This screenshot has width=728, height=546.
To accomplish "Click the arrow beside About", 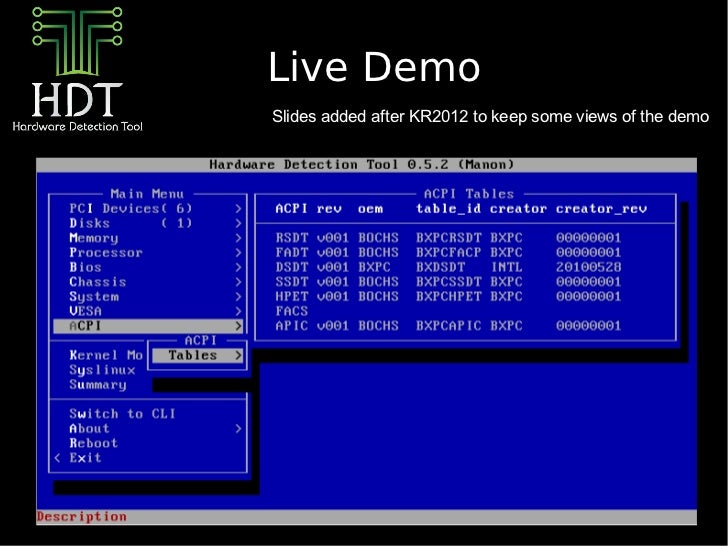I will pyautogui.click(x=238, y=429).
